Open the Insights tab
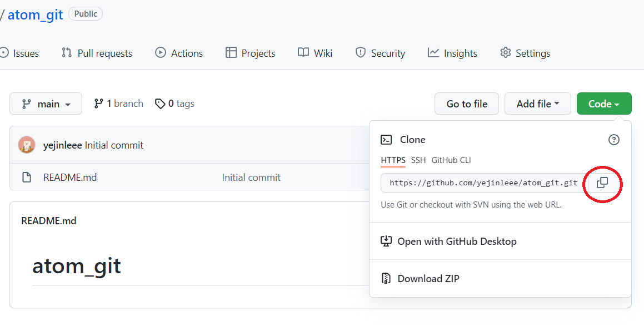Screen dimensions: 644x330 pos(452,53)
